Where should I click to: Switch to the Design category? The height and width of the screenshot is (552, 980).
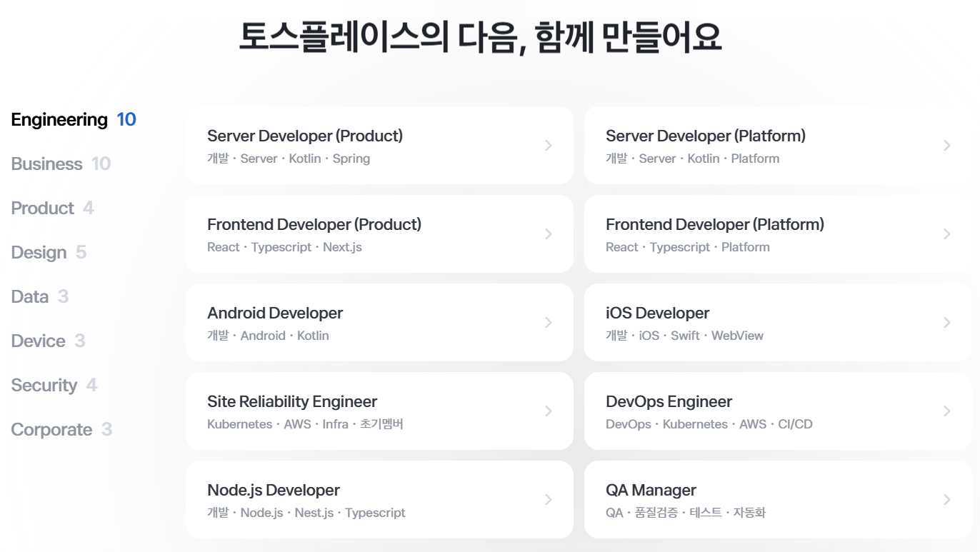(x=49, y=253)
